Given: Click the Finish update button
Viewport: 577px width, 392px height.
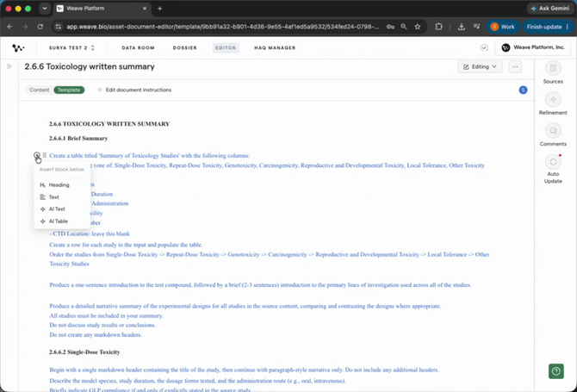Looking at the screenshot, I should (x=548, y=27).
